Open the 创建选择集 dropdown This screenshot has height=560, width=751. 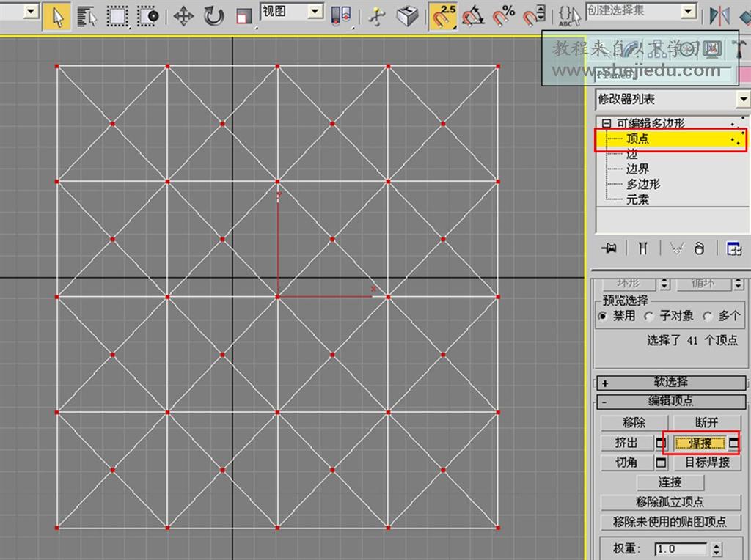(688, 10)
